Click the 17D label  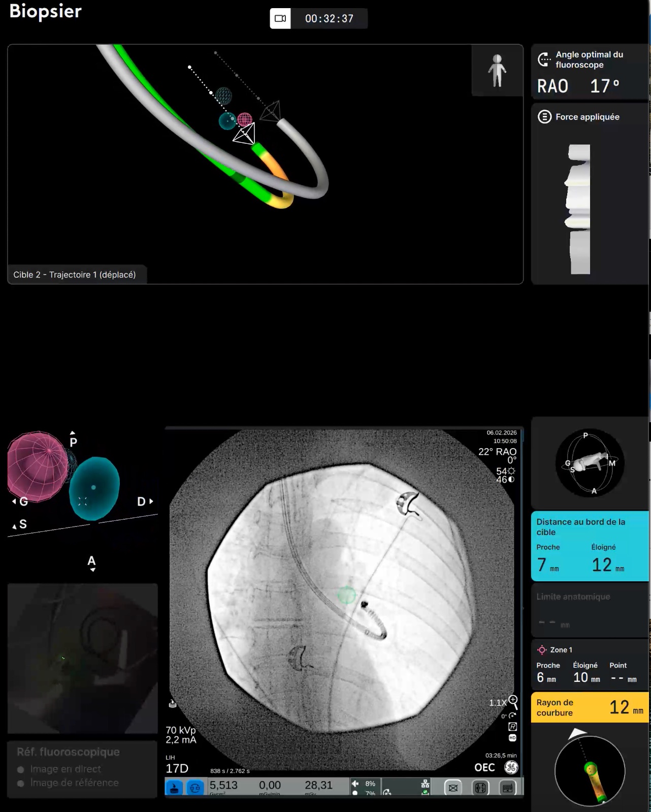[x=177, y=769]
